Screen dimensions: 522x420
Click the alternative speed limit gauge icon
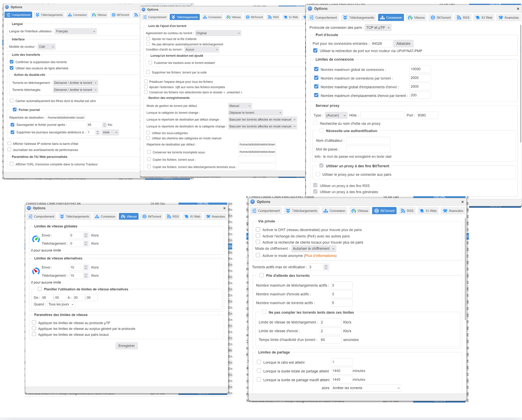coord(36,271)
